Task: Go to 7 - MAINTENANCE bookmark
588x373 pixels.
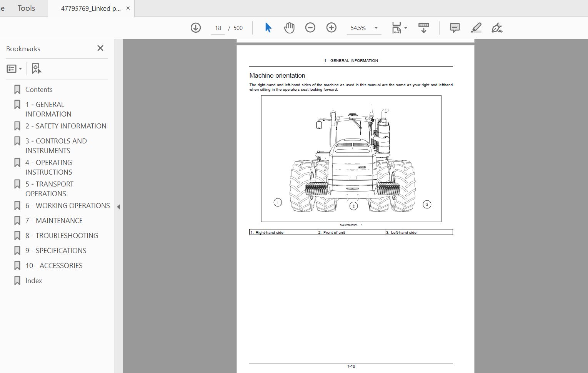Action: 54,220
